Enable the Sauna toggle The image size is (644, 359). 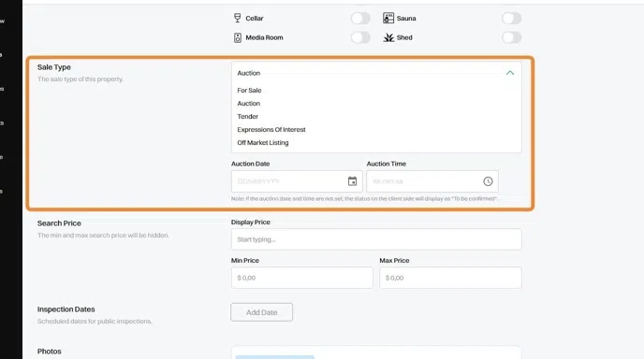[x=512, y=19]
